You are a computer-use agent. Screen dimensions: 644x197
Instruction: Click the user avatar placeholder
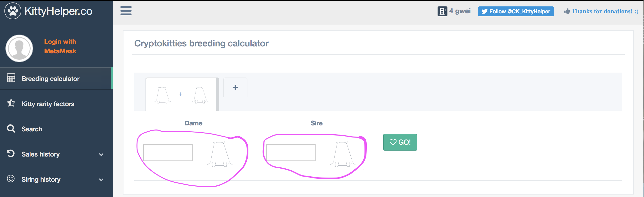click(19, 48)
